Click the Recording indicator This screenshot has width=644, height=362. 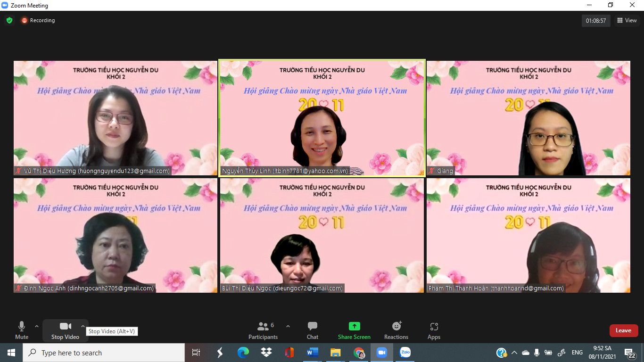click(x=38, y=20)
